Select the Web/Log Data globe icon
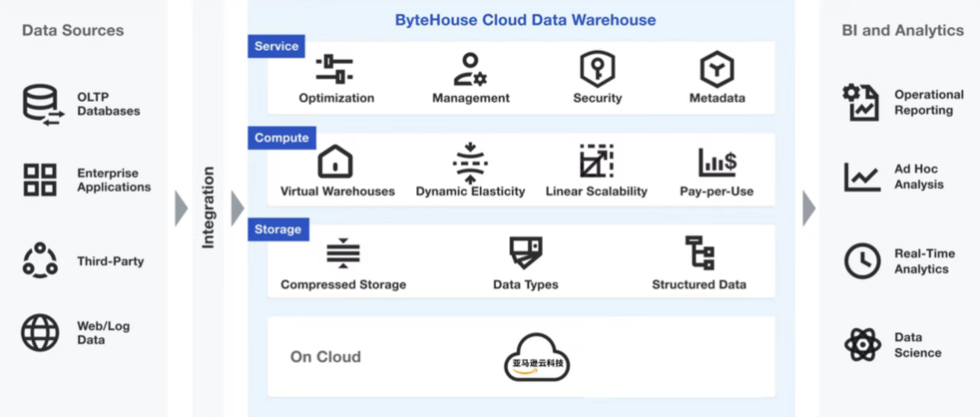980x417 pixels. tap(40, 333)
